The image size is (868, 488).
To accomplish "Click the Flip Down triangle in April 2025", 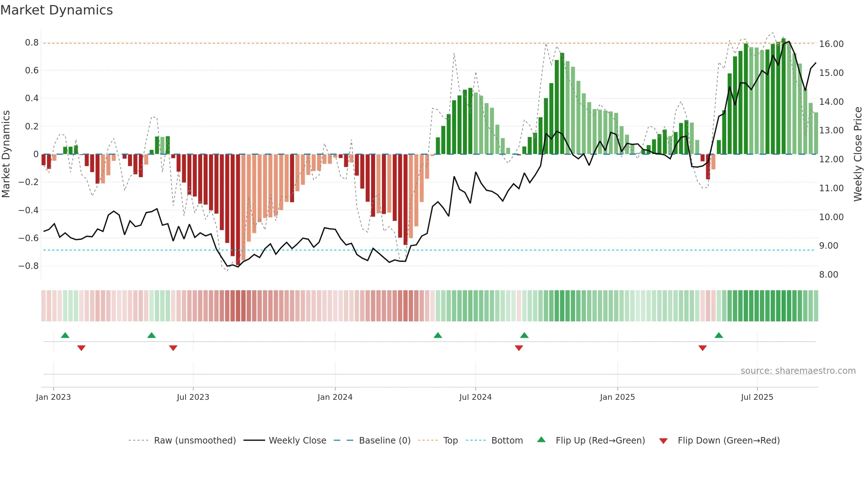I will coord(703,348).
